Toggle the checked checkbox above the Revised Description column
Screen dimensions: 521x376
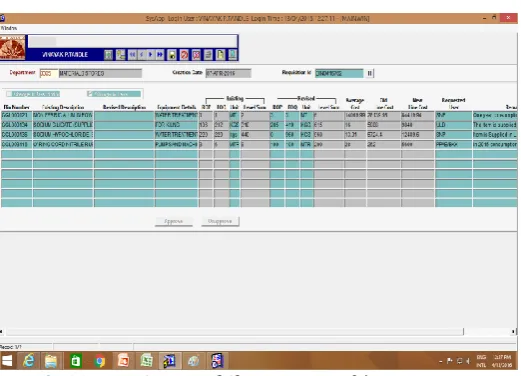pyautogui.click(x=90, y=94)
